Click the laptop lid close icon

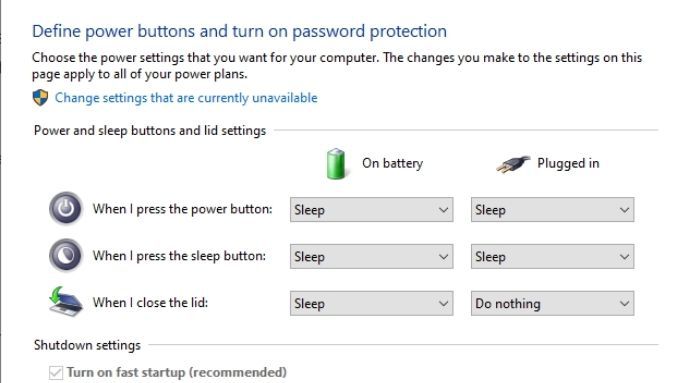click(65, 301)
